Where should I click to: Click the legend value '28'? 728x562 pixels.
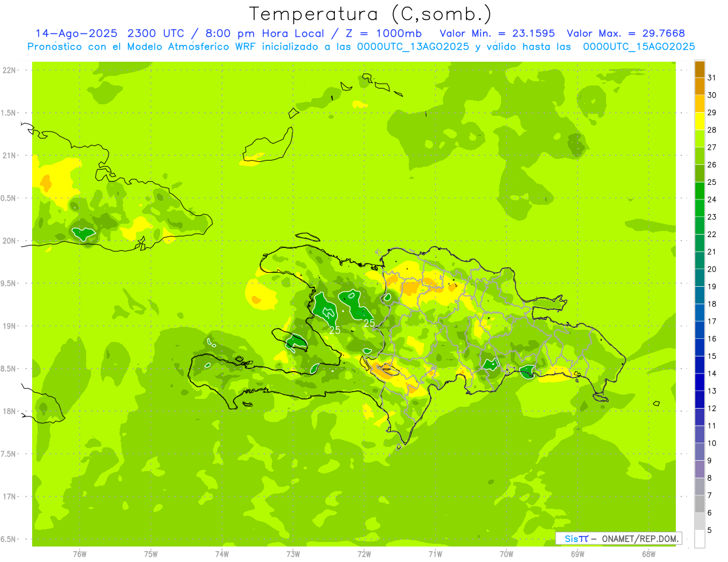point(712,130)
